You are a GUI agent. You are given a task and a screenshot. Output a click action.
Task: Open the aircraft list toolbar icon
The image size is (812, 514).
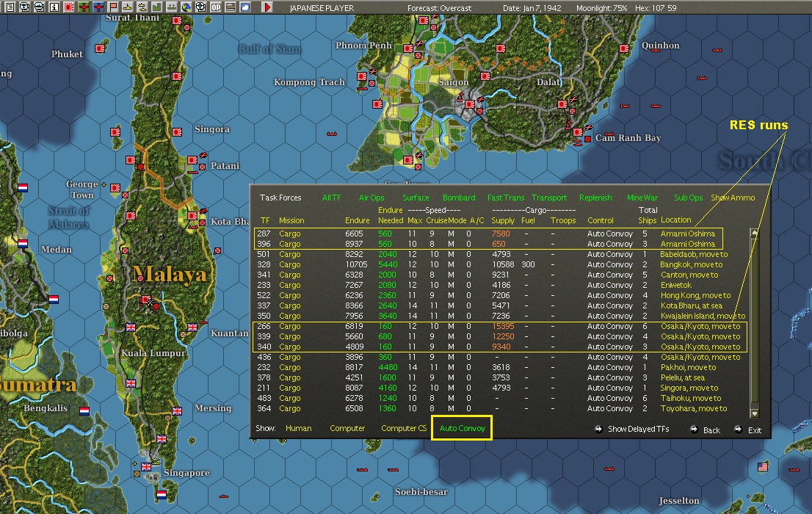pos(24,7)
